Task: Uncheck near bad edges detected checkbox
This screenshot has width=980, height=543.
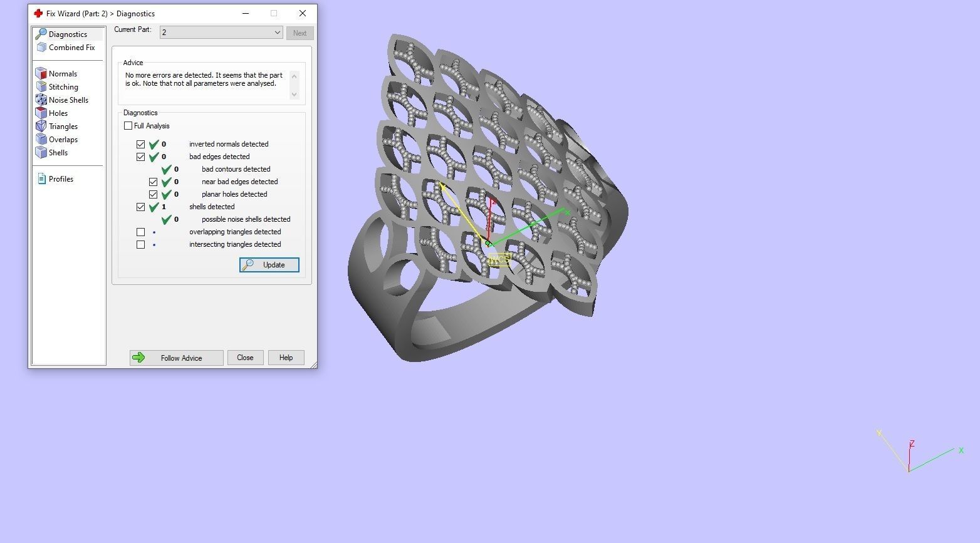Action: 154,182
